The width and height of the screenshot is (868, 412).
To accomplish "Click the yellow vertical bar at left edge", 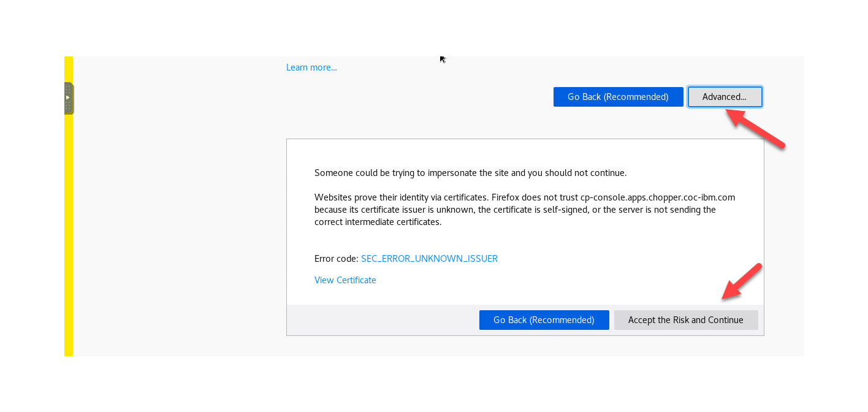I will pyautogui.click(x=69, y=245).
